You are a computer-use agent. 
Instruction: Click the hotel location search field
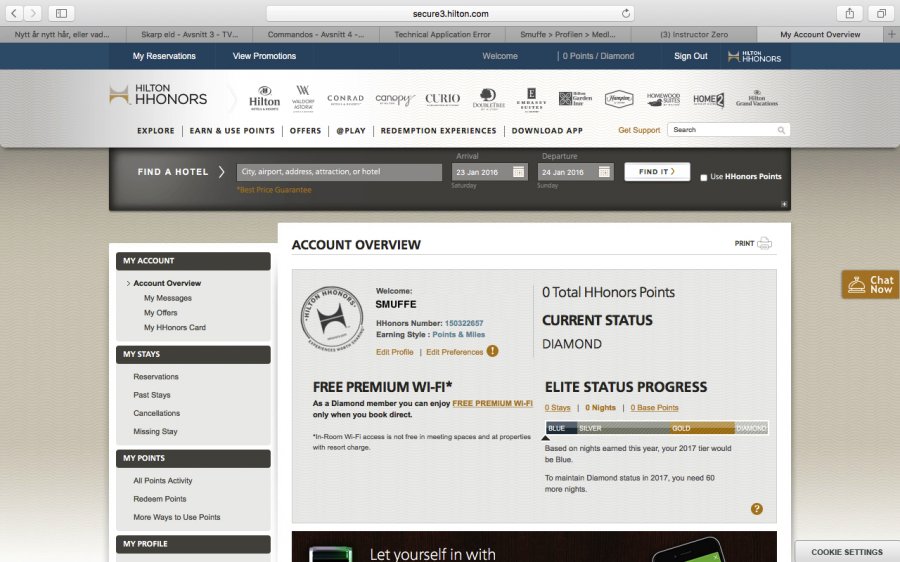pyautogui.click(x=339, y=172)
